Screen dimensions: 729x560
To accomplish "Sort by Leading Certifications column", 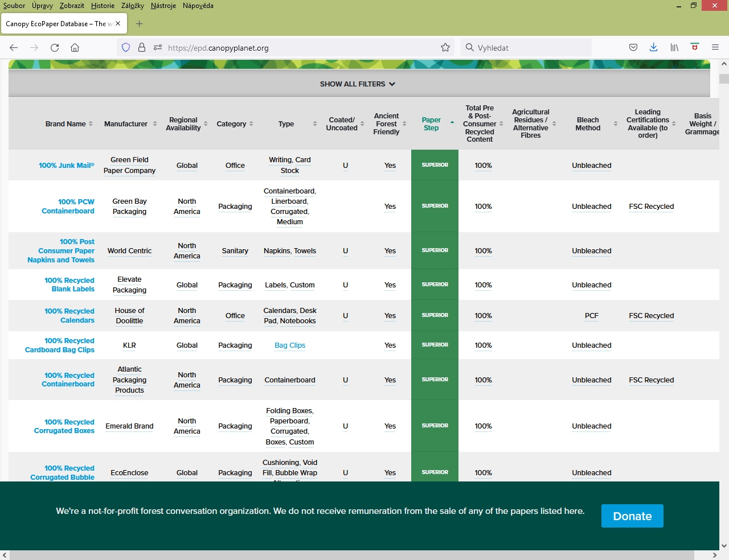I will click(651, 124).
